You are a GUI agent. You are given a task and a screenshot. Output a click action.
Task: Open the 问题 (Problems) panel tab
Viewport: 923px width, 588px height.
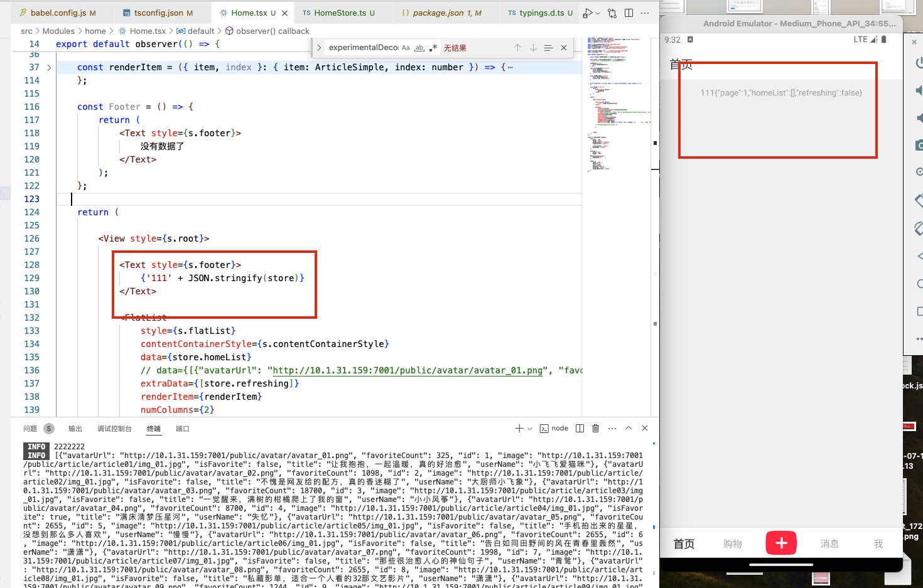click(30, 429)
